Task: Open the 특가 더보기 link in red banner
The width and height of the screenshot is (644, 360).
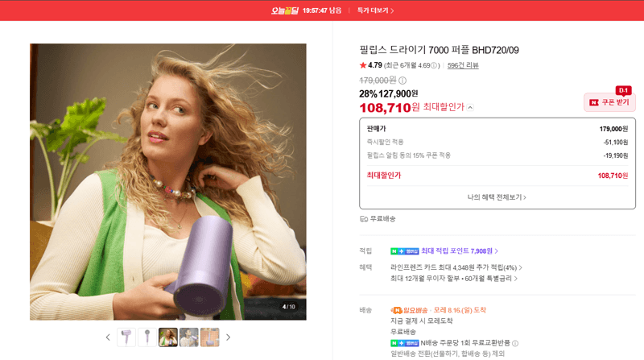Action: click(375, 10)
